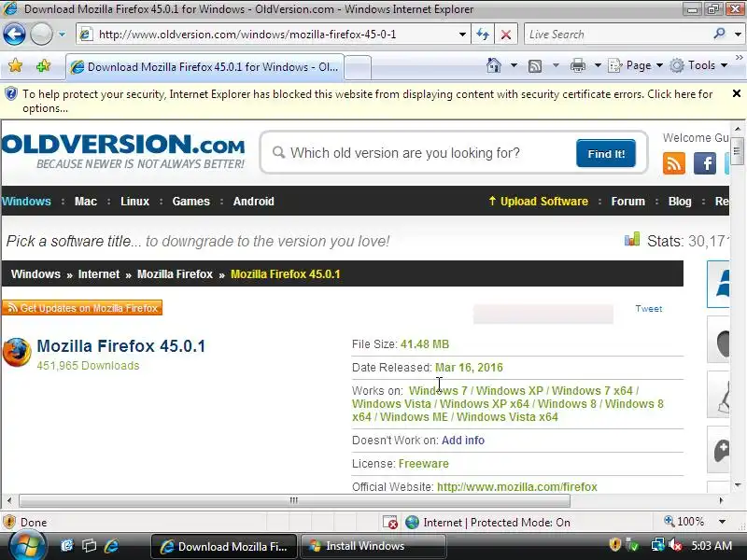Open the recent pages dropdown arrow
Viewport: 747px width, 560px height.
(x=62, y=35)
